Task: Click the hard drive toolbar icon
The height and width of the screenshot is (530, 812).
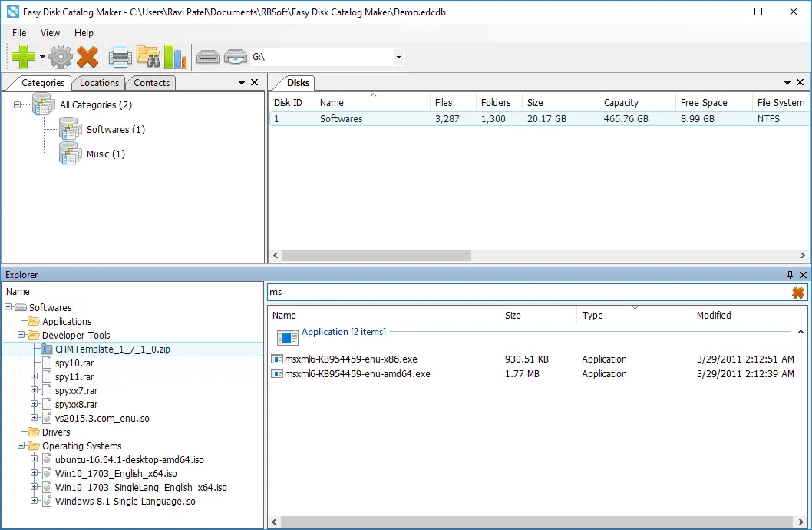Action: (208, 57)
